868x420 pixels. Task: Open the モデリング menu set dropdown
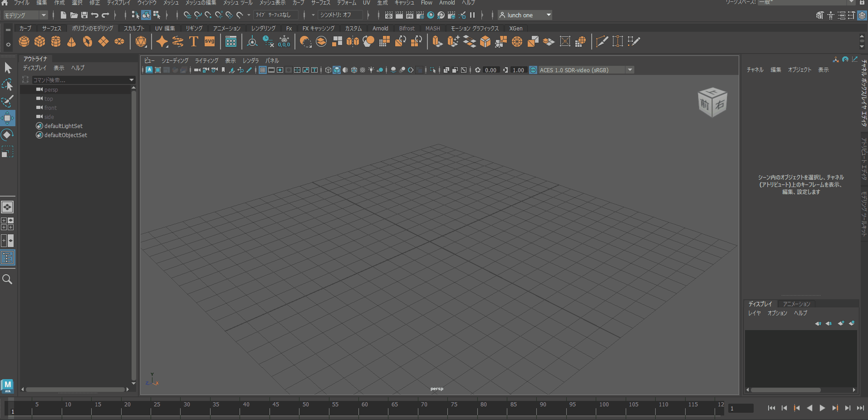[x=26, y=15]
